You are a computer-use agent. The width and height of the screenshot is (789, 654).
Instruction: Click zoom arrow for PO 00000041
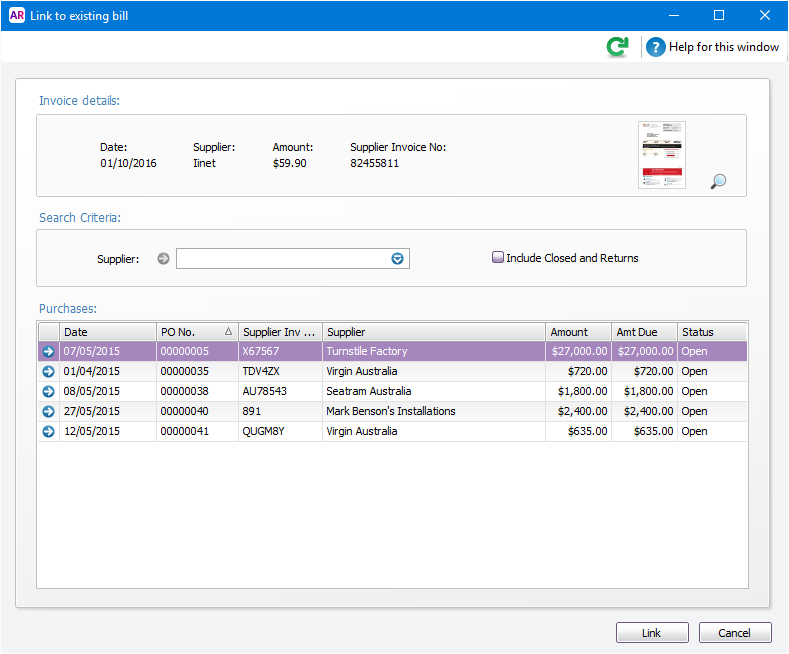[48, 432]
